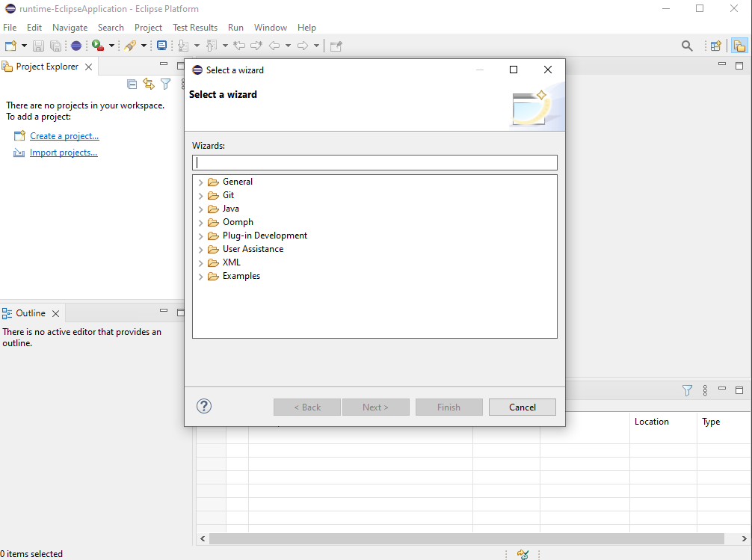The height and width of the screenshot is (560, 752).
Task: Open the Navigate menu
Action: (x=70, y=28)
